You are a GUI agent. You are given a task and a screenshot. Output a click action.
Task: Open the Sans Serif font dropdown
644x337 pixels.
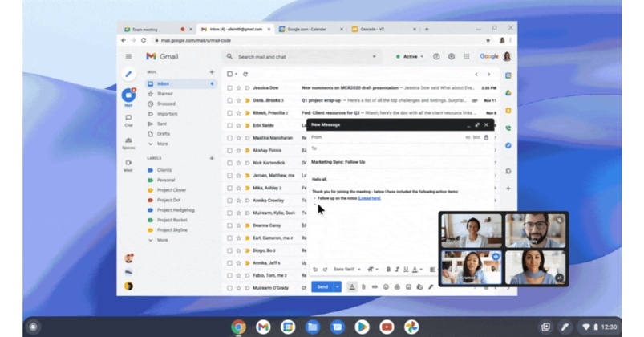coord(346,270)
